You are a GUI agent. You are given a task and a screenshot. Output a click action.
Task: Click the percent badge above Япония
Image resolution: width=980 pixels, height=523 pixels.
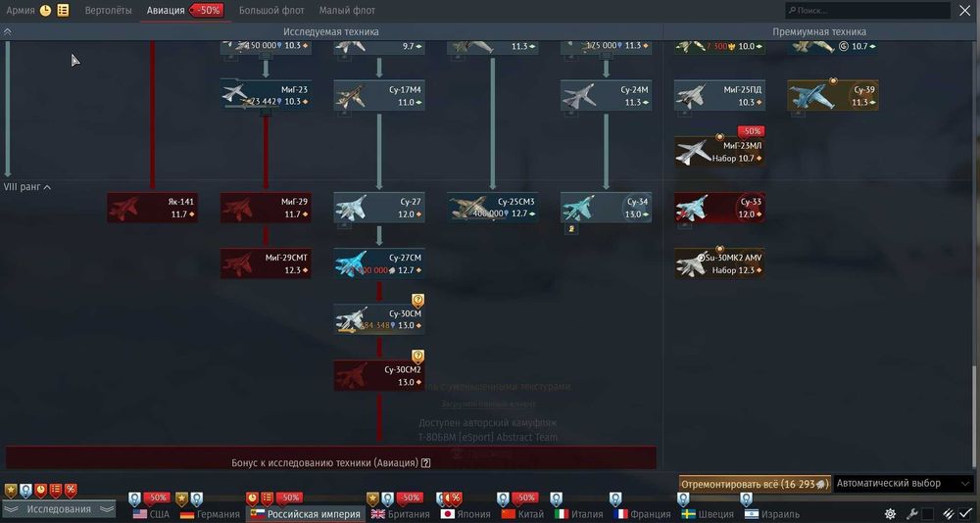[455, 499]
